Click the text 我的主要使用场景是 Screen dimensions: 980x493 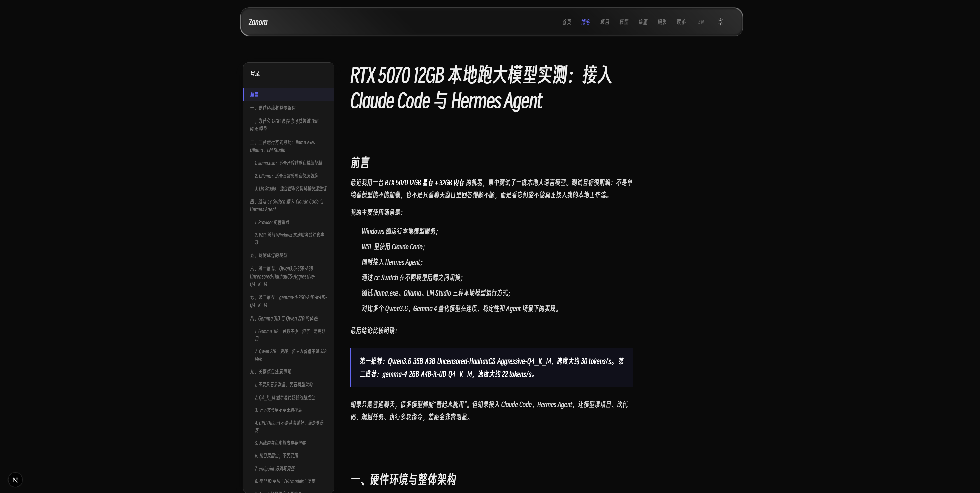pos(376,212)
